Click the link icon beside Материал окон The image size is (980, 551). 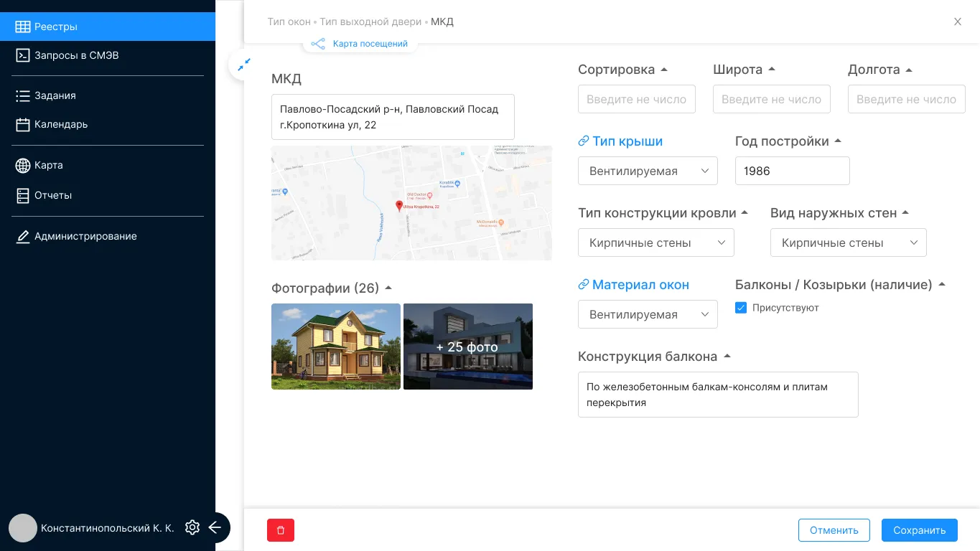point(584,285)
